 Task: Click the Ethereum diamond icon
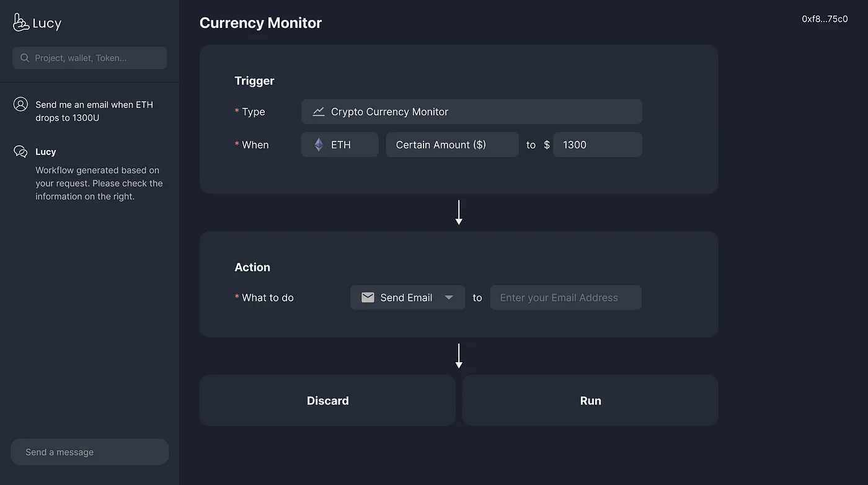(x=319, y=145)
